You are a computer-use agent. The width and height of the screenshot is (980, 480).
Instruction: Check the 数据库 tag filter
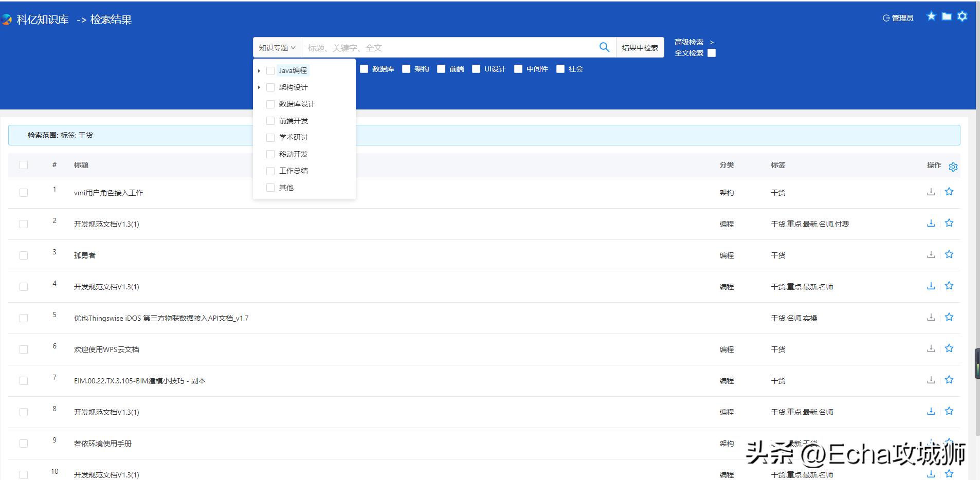[x=364, y=69]
